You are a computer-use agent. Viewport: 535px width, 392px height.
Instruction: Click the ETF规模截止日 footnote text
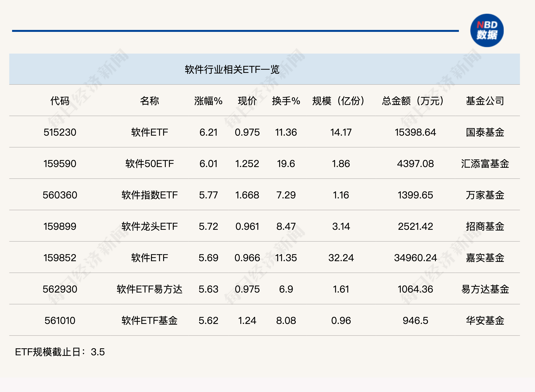pos(60,352)
